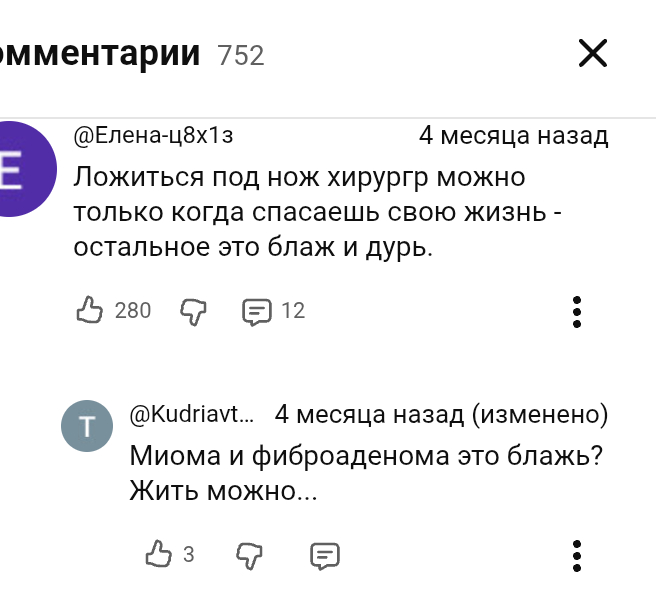This screenshot has width=656, height=611.
Task: Open the @Елена-ц8х1з channel link
Action: 153,135
